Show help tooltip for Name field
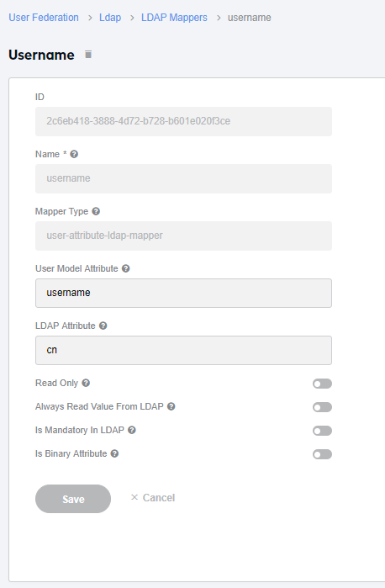The image size is (385, 588). pos(74,154)
